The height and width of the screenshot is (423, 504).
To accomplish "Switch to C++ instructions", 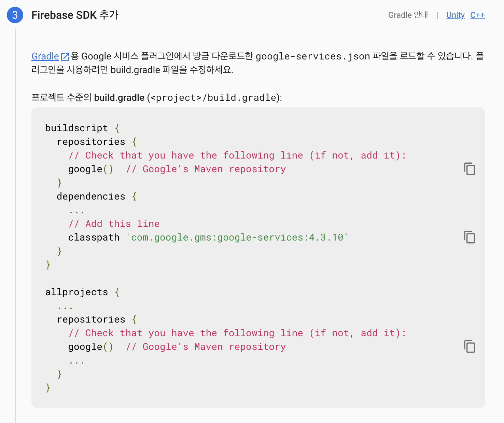I will (477, 15).
